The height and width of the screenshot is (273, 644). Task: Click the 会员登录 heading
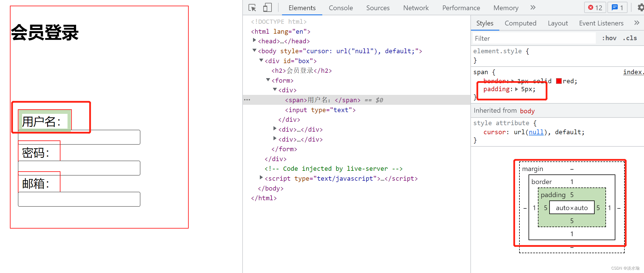click(45, 33)
